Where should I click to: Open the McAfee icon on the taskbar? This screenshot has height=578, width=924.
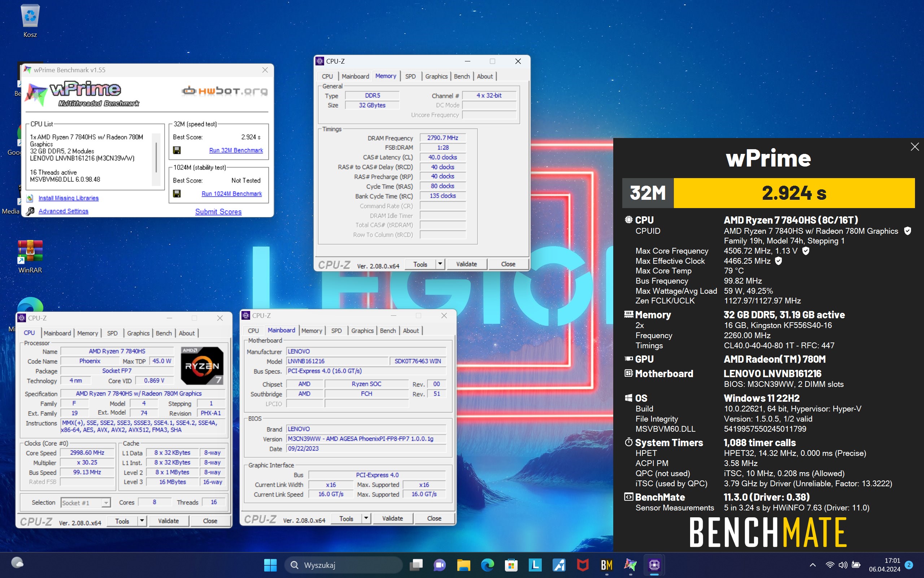click(x=583, y=565)
